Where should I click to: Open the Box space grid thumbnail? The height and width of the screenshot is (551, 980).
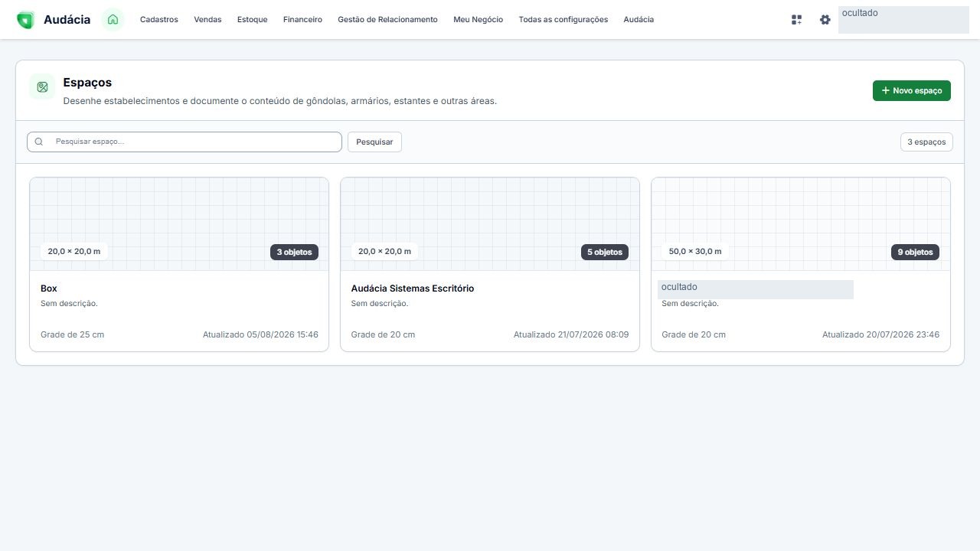[x=179, y=224]
